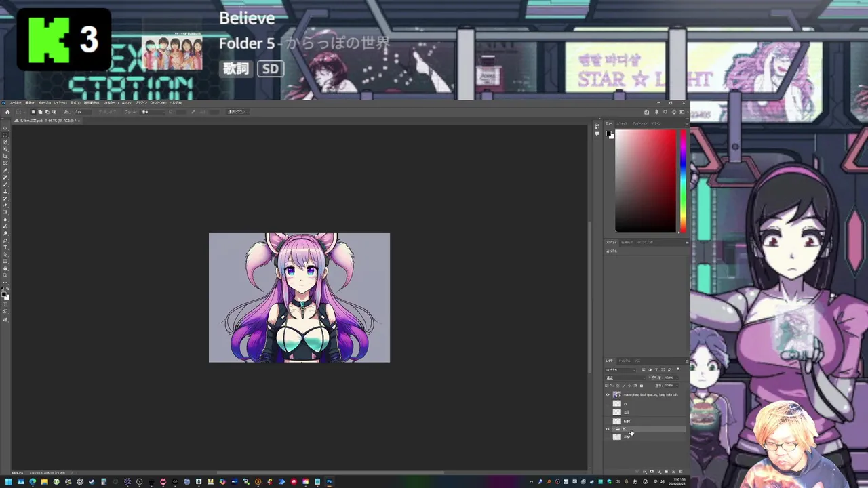868x488 pixels.
Task: Open Photoshop from the taskbar
Action: click(329, 482)
